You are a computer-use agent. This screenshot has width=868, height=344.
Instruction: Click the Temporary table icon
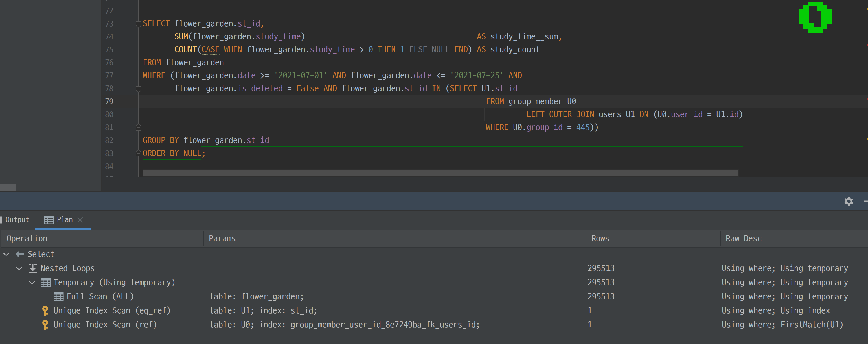point(45,283)
